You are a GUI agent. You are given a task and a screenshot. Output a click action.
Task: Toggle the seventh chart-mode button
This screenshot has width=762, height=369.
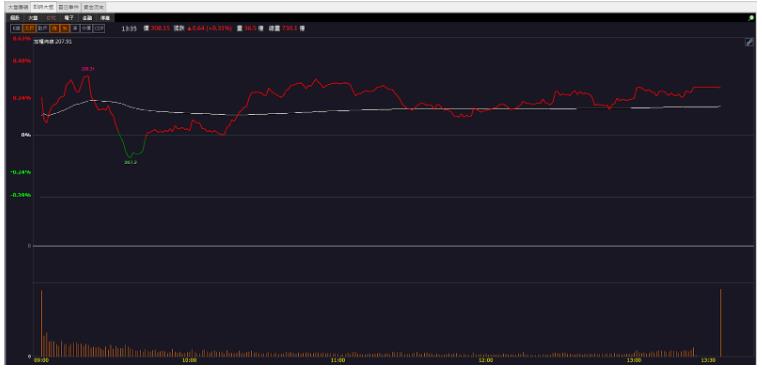(86, 28)
